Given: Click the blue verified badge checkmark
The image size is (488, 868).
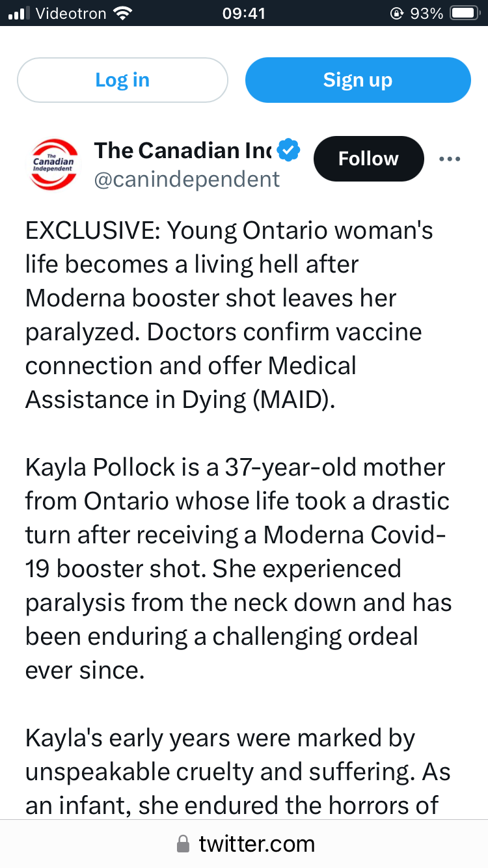Looking at the screenshot, I should pyautogui.click(x=288, y=151).
